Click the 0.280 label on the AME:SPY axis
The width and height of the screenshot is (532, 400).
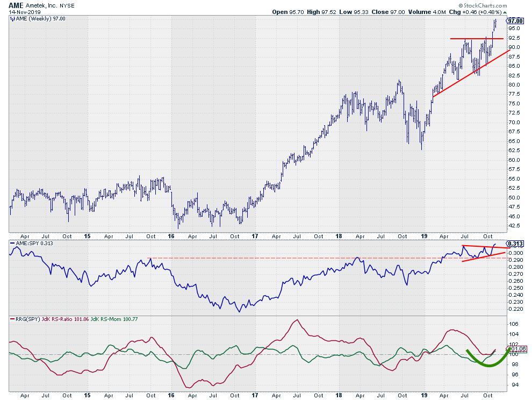point(515,267)
